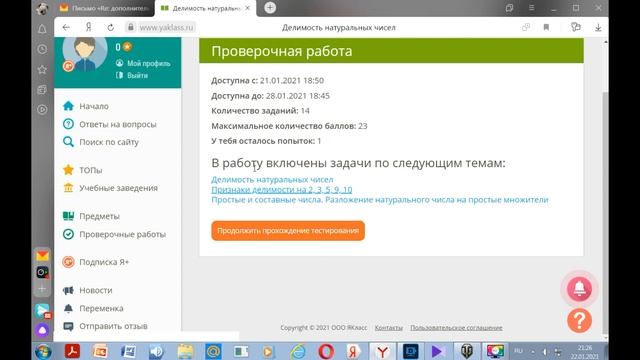Open 'Ответы на вопросы' menu item
Screen dimensions: 640x360
pyautogui.click(x=118, y=124)
